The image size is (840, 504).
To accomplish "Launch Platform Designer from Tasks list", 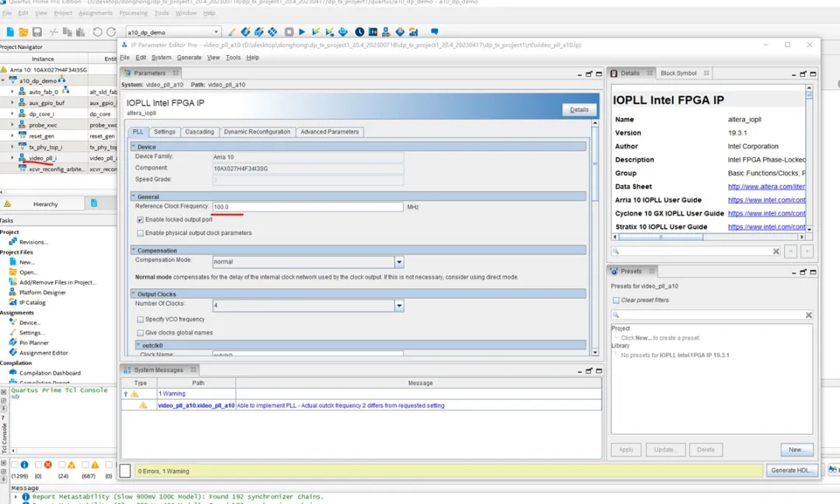I will [42, 292].
